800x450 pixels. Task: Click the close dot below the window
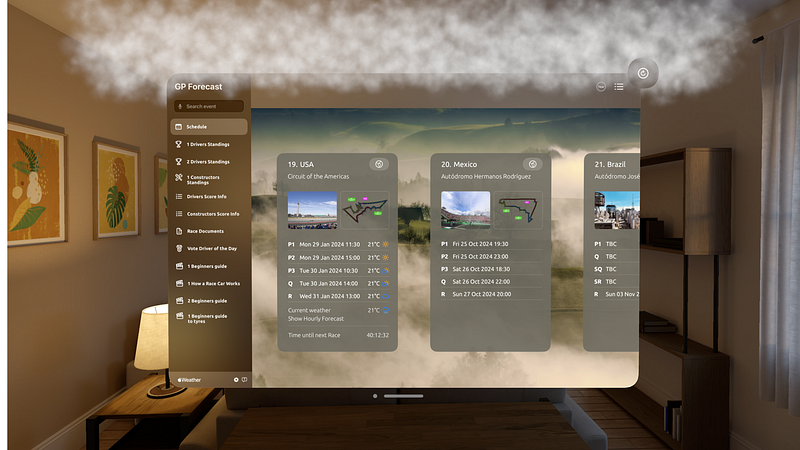tap(375, 396)
